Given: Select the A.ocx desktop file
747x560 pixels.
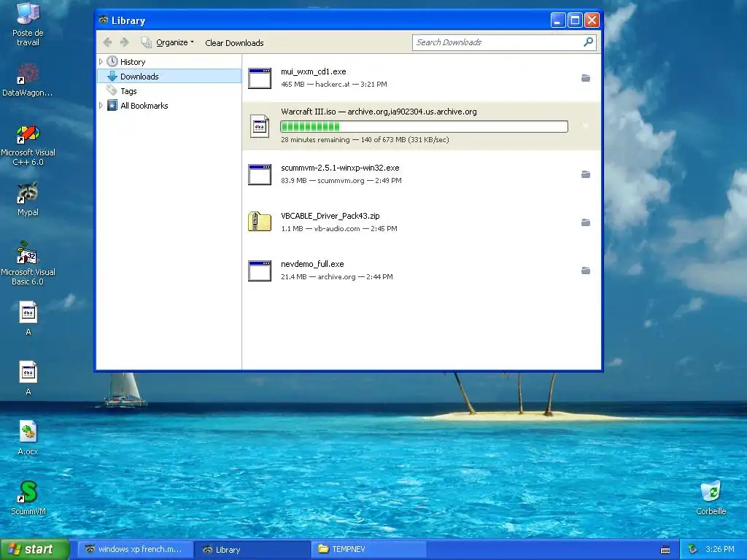Looking at the screenshot, I should coord(28,438).
